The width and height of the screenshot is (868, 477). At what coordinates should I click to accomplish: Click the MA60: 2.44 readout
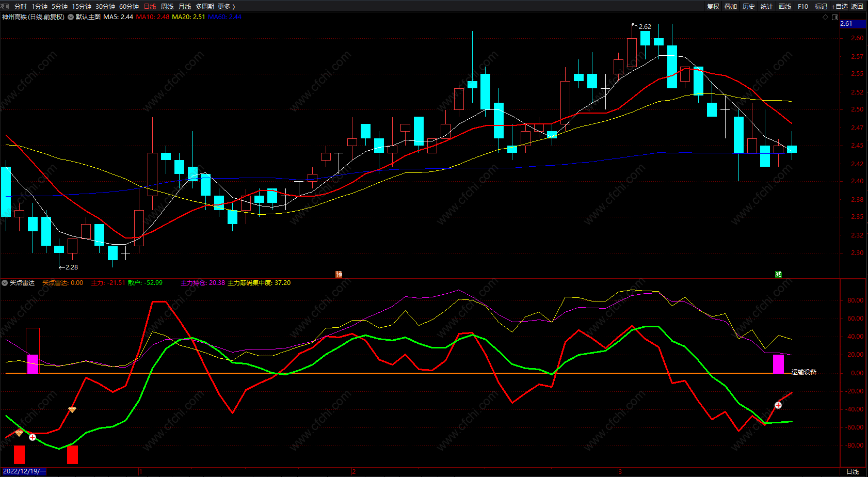point(224,17)
